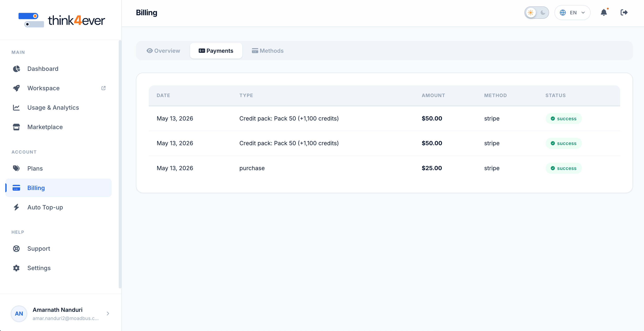Click the Overview eye icon
Viewport: 644px width, 331px height.
149,51
